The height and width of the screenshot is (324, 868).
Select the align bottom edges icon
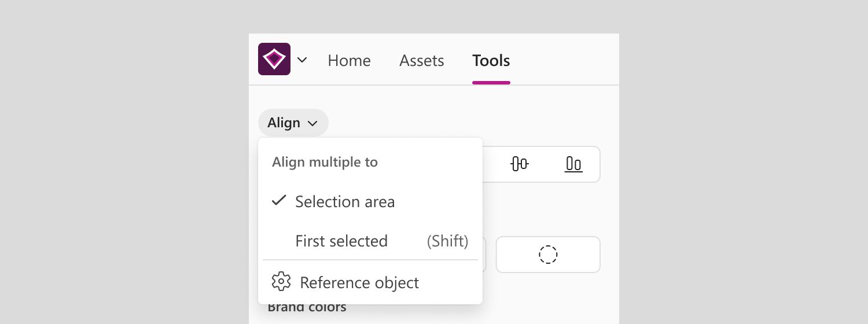click(573, 164)
